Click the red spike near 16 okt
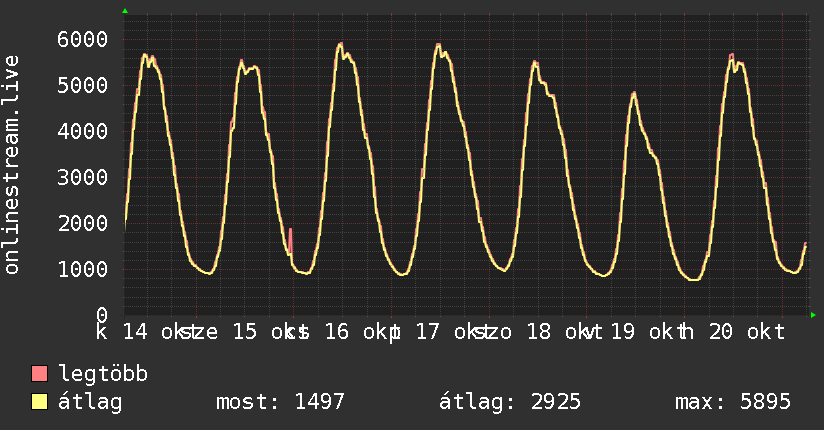This screenshot has height=430, width=824. tap(291, 240)
